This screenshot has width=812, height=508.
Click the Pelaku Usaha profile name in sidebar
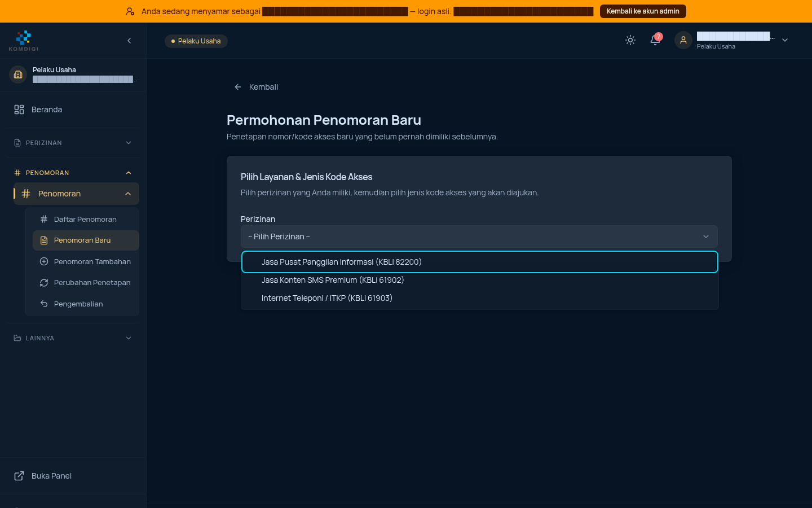pos(54,70)
